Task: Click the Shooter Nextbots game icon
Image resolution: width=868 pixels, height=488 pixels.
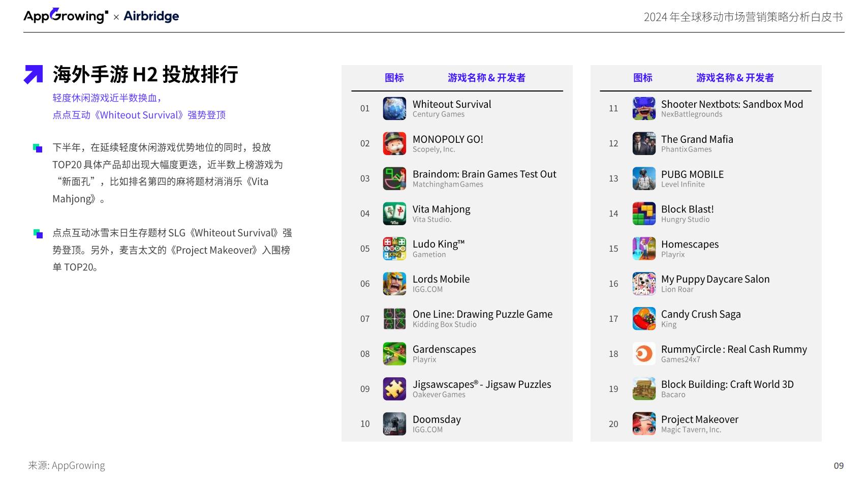Action: click(x=644, y=108)
